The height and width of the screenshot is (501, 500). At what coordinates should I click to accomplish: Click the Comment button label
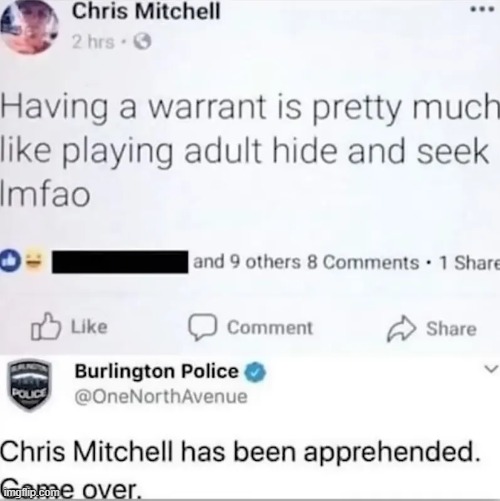(x=270, y=328)
